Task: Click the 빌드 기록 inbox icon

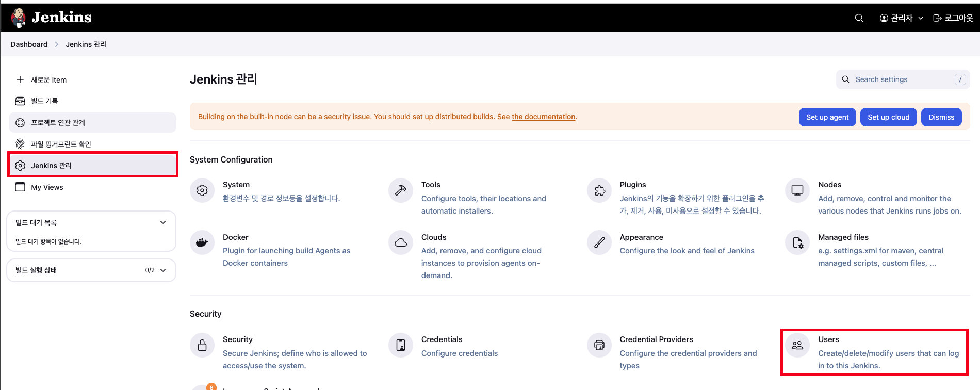Action: pyautogui.click(x=20, y=101)
